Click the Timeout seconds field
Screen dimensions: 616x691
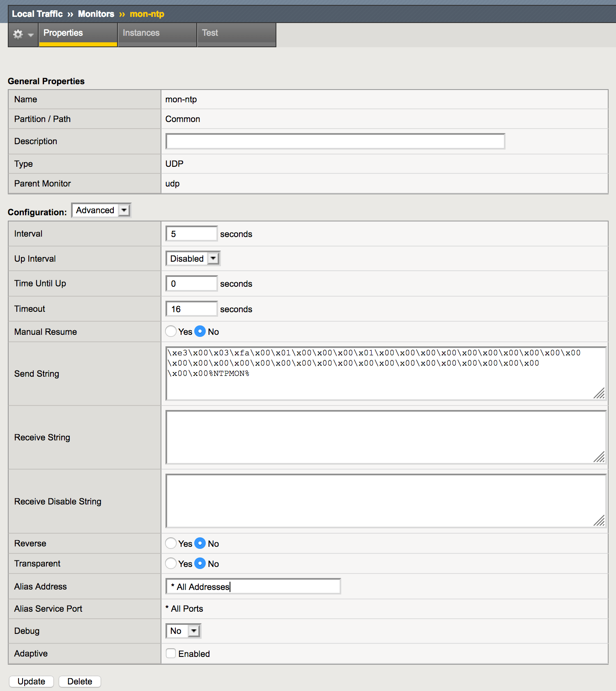[191, 309]
